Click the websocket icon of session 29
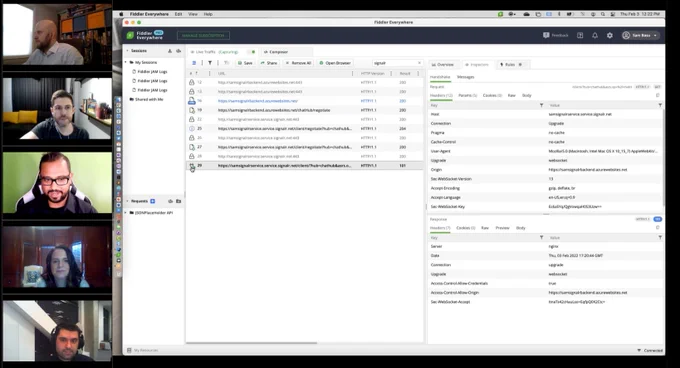The image size is (680, 368). pos(192,166)
